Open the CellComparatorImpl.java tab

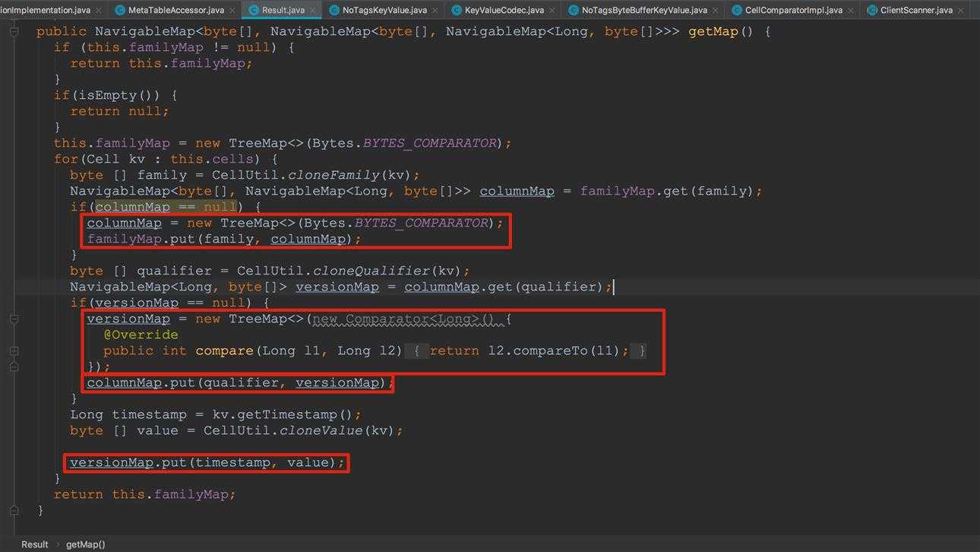[794, 10]
